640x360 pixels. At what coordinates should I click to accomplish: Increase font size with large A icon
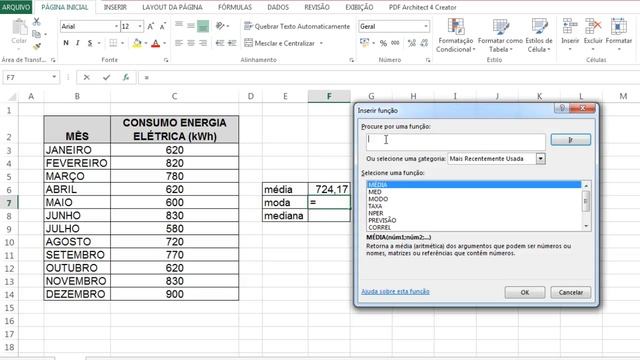click(x=150, y=27)
